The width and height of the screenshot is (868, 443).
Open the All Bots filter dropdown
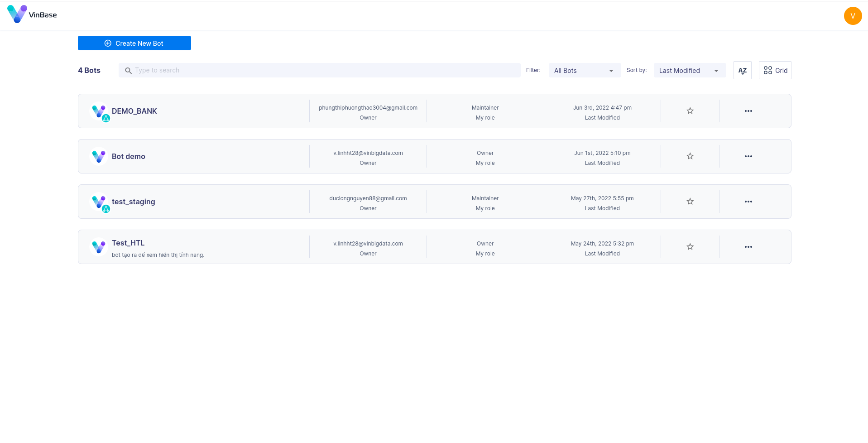[585, 70]
